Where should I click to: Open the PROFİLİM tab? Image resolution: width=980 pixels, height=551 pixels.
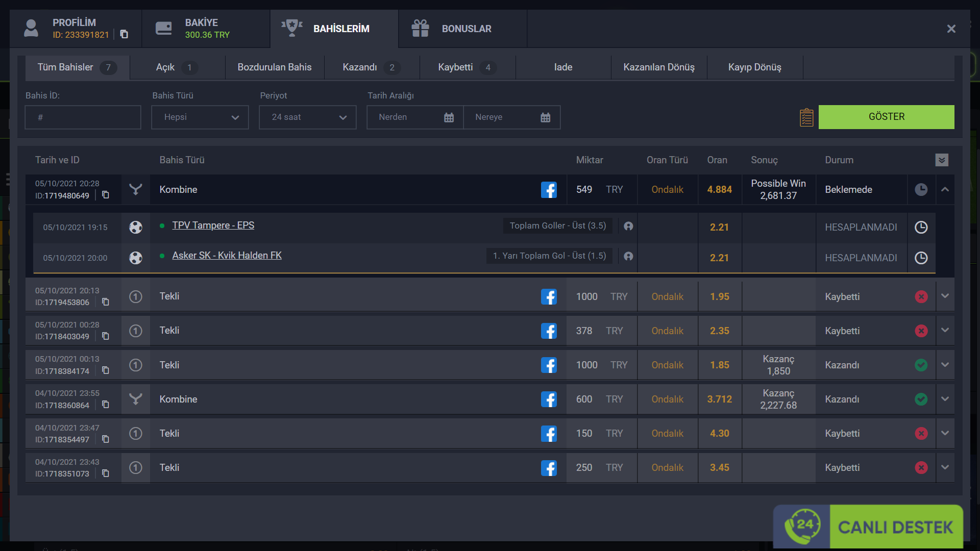[76, 29]
